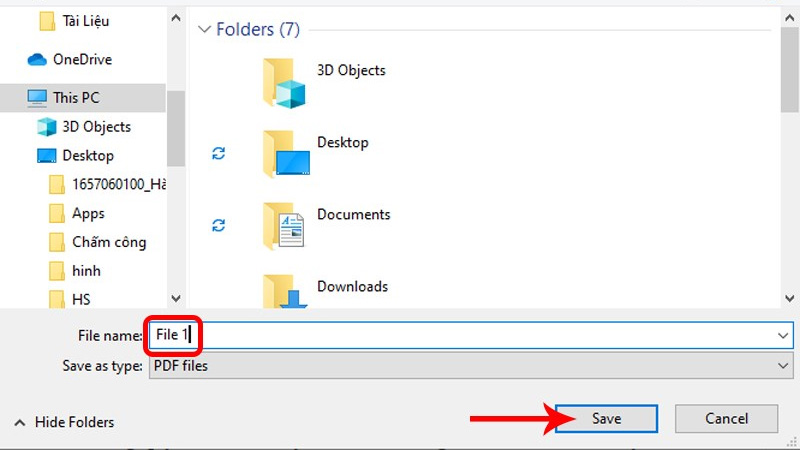Image resolution: width=800 pixels, height=450 pixels.
Task: Click the Desktop name in file list
Action: (342, 142)
